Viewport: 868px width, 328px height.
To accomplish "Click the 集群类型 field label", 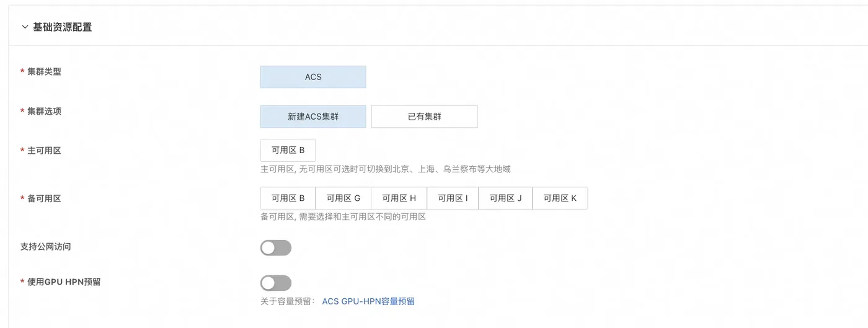I will 44,72.
